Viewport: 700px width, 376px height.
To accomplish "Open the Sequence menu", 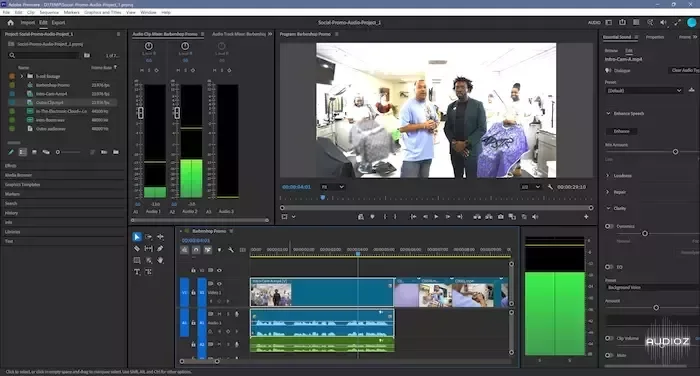I will click(49, 13).
